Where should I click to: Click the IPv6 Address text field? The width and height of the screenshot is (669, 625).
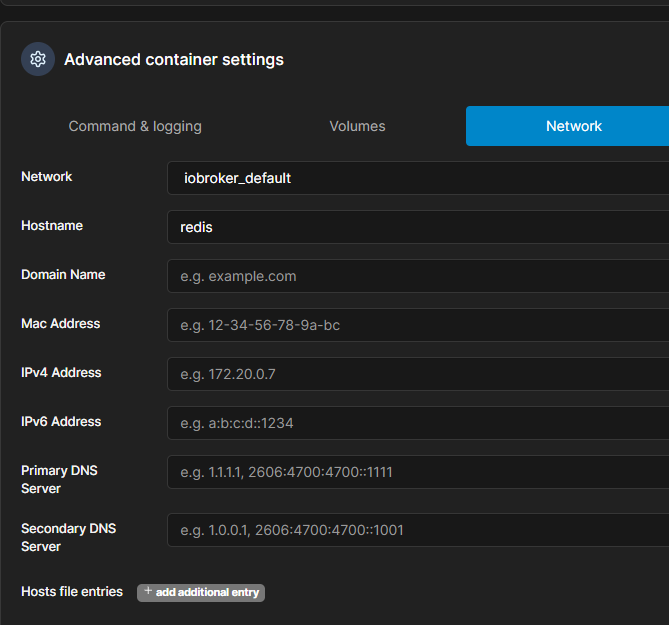pos(417,423)
